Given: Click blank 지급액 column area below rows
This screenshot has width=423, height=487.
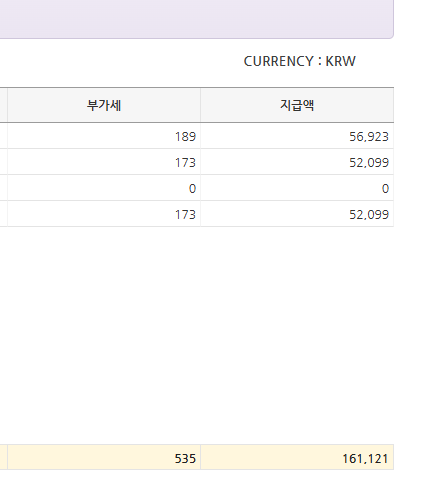Looking at the screenshot, I should pyautogui.click(x=297, y=335).
